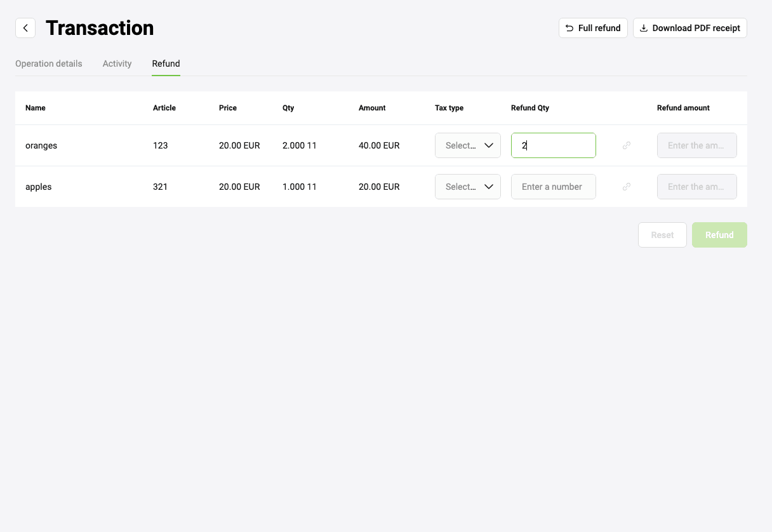Click the link icon in oranges row
The image size is (772, 532).
pyautogui.click(x=627, y=145)
